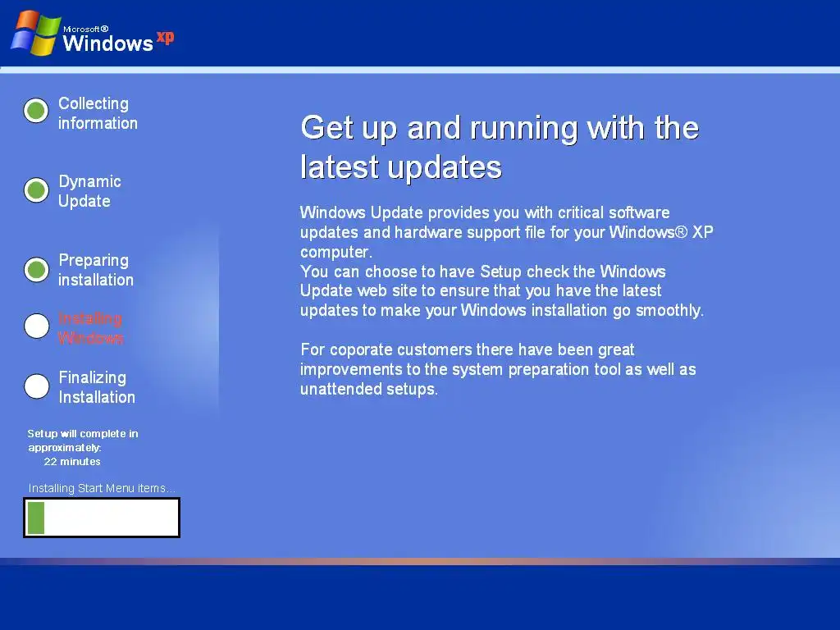840x630 pixels.
Task: Click the white Finalizing Installation step indicator
Action: tap(36, 386)
